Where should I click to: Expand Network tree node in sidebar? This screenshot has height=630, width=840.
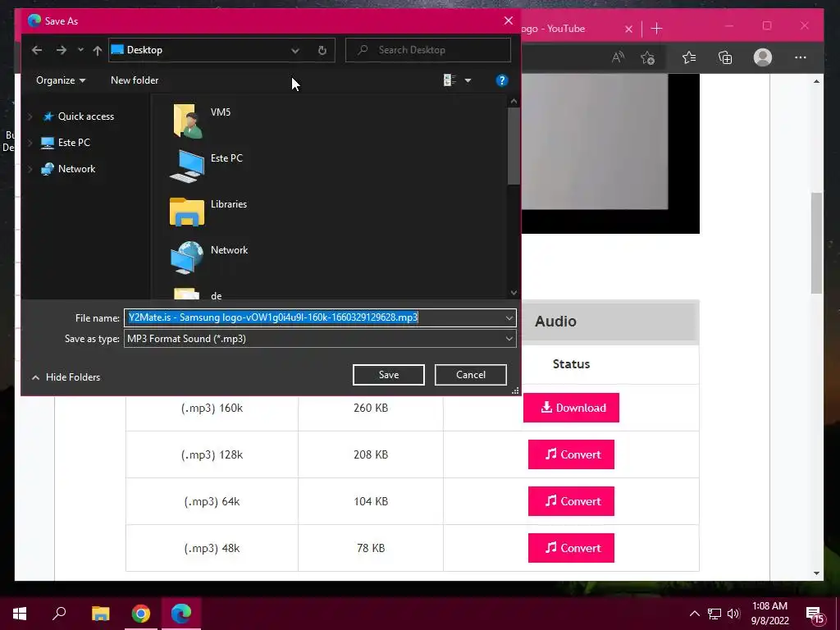click(x=30, y=169)
